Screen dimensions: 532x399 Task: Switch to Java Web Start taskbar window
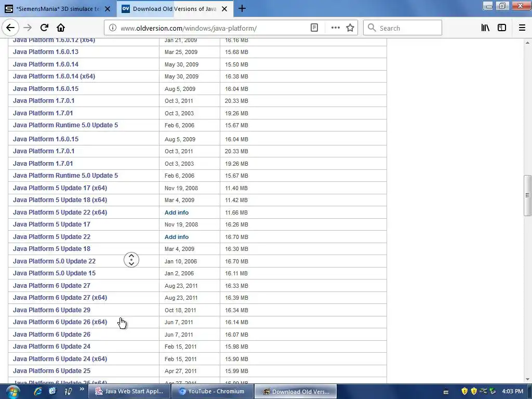click(x=129, y=391)
